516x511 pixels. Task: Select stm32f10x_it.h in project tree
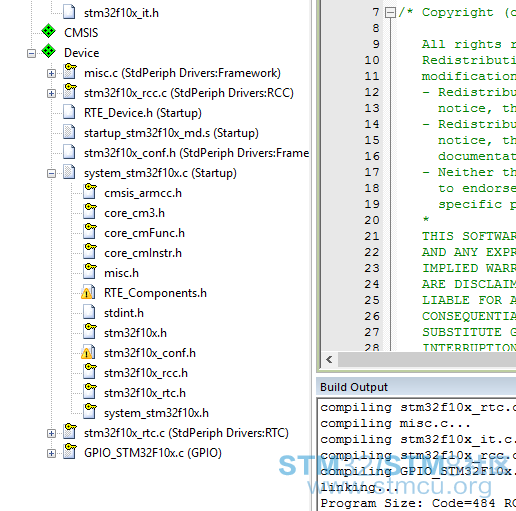[x=121, y=13]
